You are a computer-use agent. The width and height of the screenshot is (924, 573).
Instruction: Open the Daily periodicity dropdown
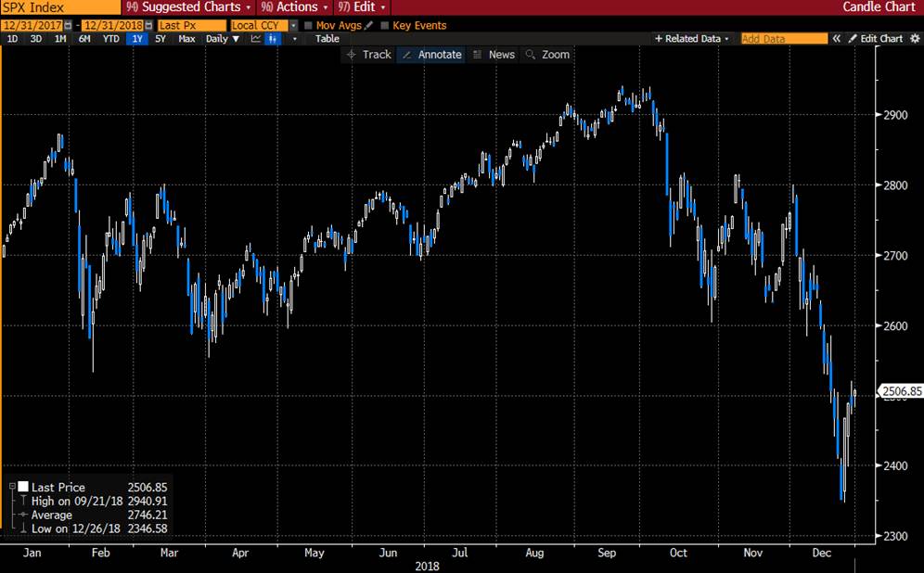220,39
